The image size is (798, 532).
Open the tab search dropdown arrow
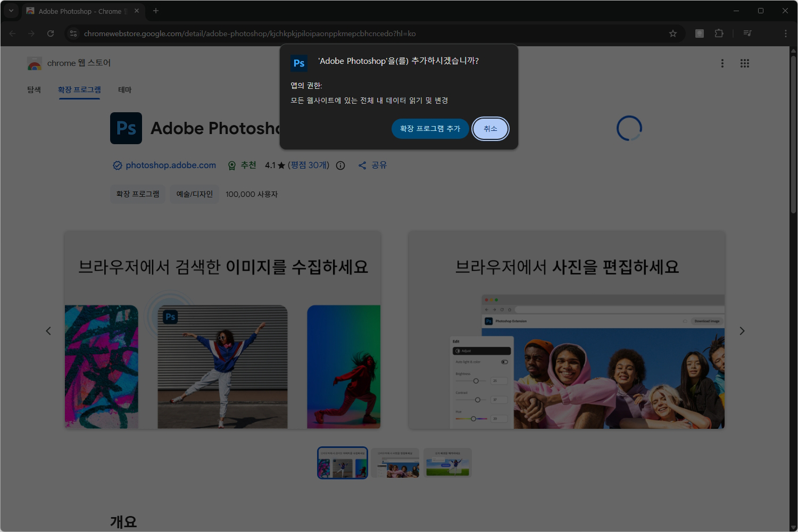point(11,11)
